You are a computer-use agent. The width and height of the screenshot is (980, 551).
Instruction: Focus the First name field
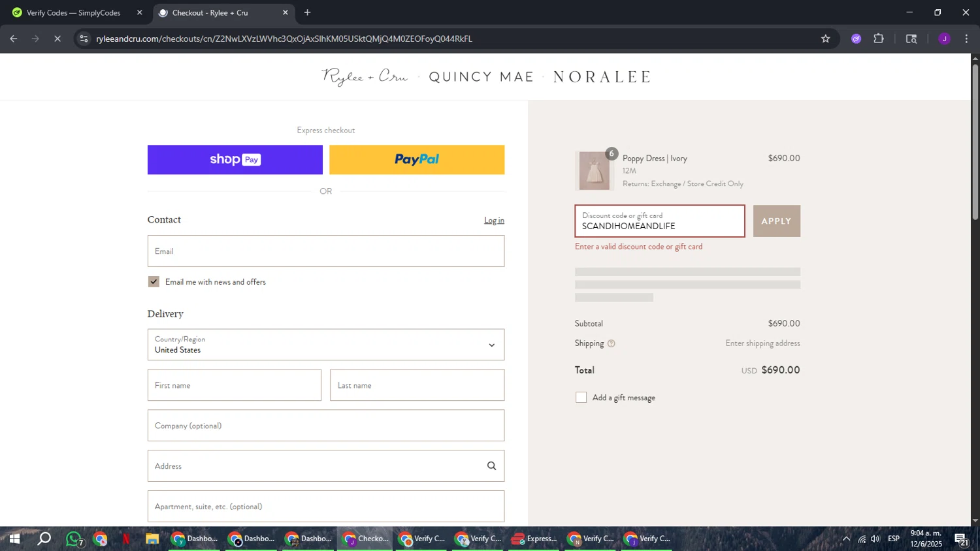[235, 385]
